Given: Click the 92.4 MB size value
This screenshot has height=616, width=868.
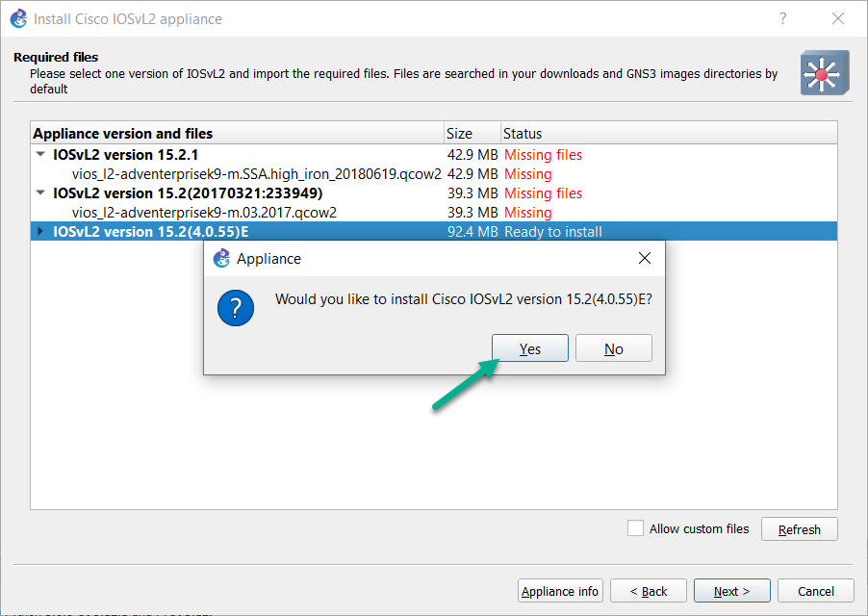Looking at the screenshot, I should [472, 232].
